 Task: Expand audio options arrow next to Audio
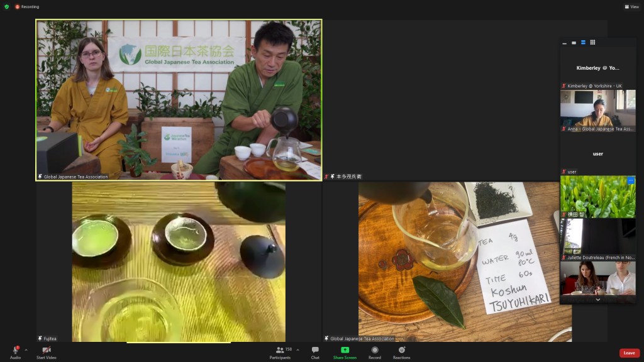[x=26, y=349]
